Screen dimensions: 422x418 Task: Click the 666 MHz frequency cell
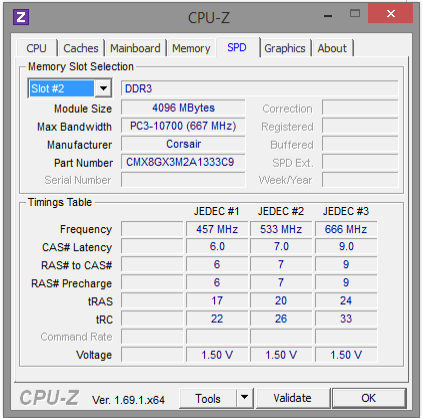(346, 229)
